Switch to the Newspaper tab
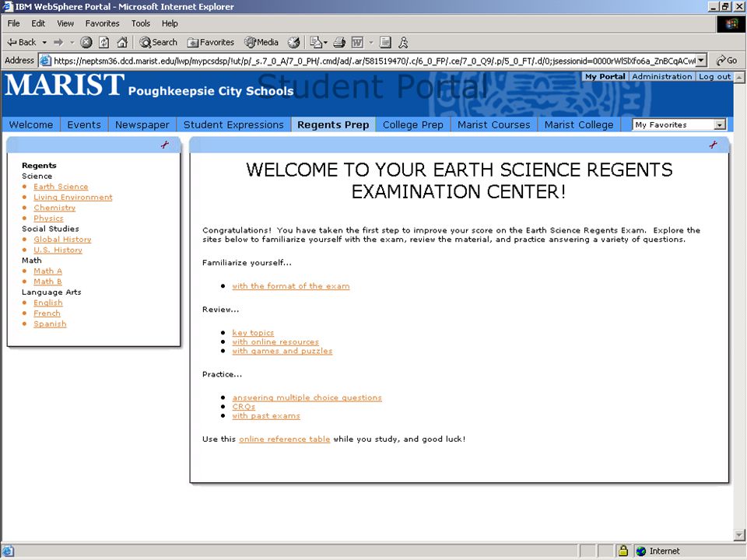The height and width of the screenshot is (560, 747). point(142,124)
